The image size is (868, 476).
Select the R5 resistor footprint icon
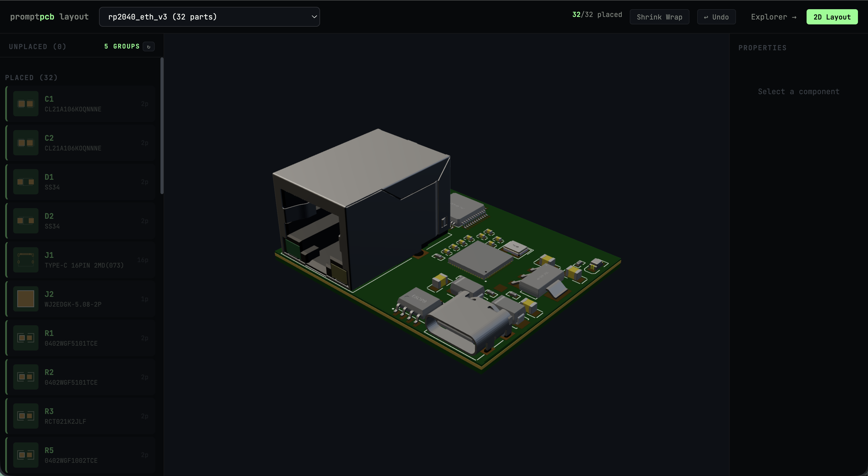point(26,455)
